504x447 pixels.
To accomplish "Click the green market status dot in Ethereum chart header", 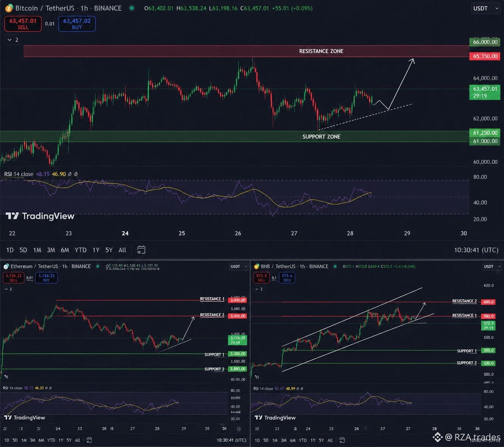I will pyautogui.click(x=98, y=266).
